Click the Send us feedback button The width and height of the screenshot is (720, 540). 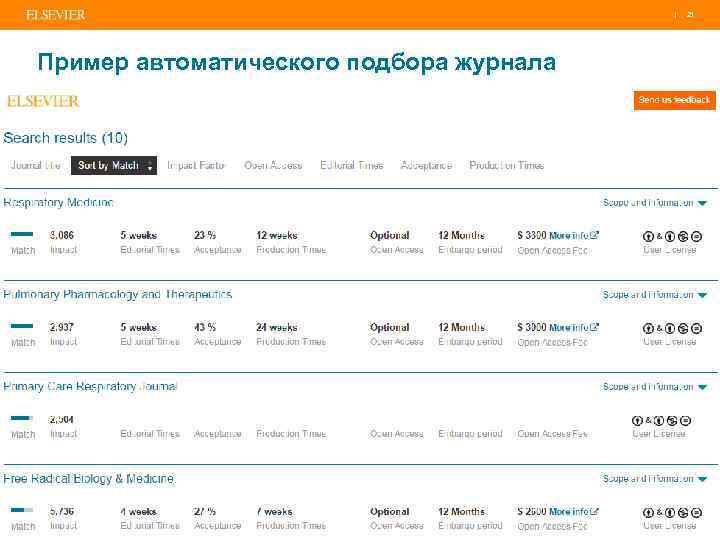tap(675, 100)
